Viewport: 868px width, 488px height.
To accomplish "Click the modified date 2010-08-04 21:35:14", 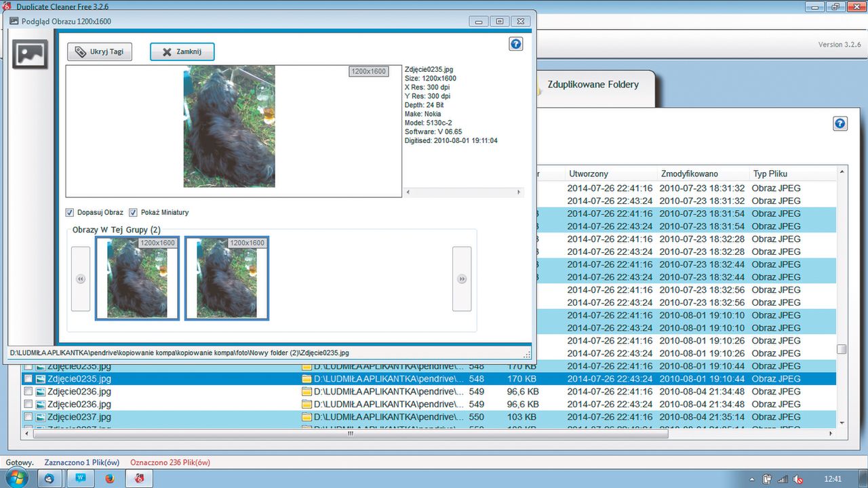I will tap(702, 417).
